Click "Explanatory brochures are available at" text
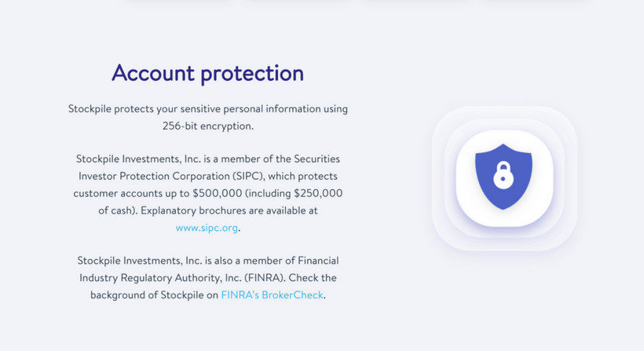Viewport: 644px width, 351px height. pos(229,210)
